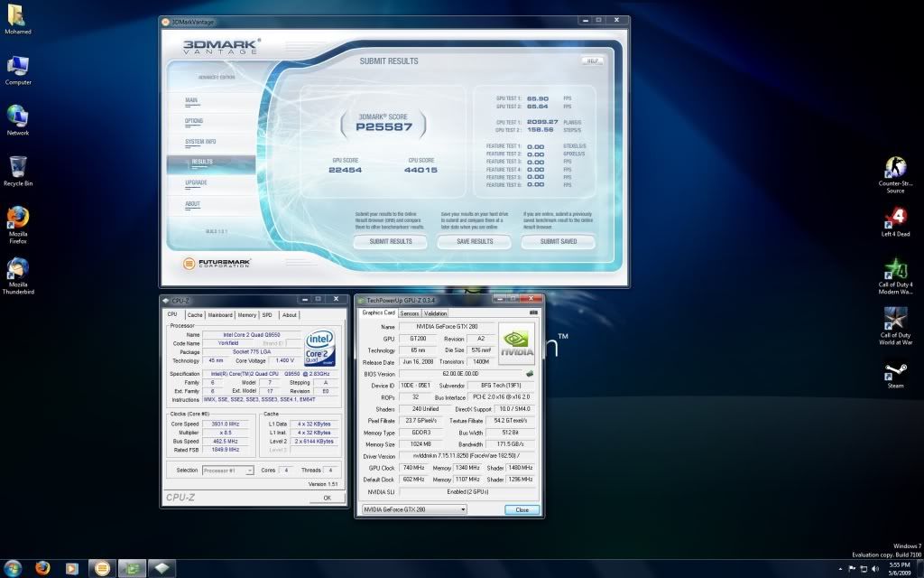The width and height of the screenshot is (924, 578).
Task: Click the CPU-Z Name field 'Intel Core 2 Quad Q9550'
Action: 252,334
